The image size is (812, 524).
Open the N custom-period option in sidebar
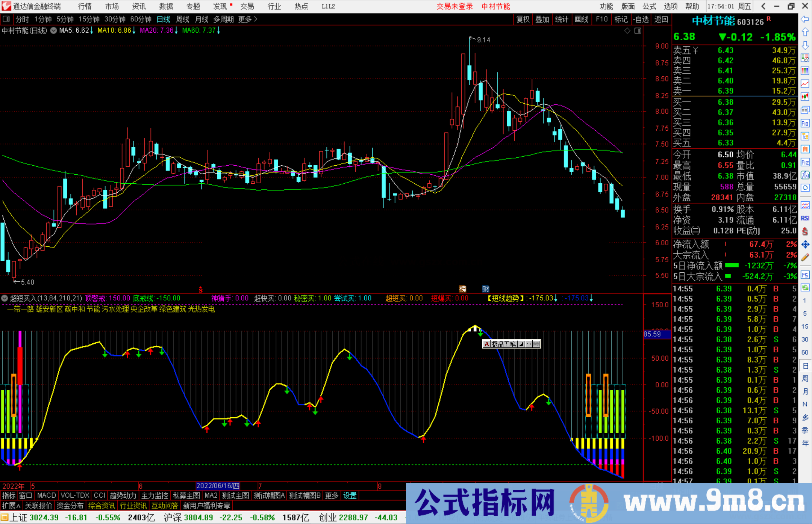(805, 404)
